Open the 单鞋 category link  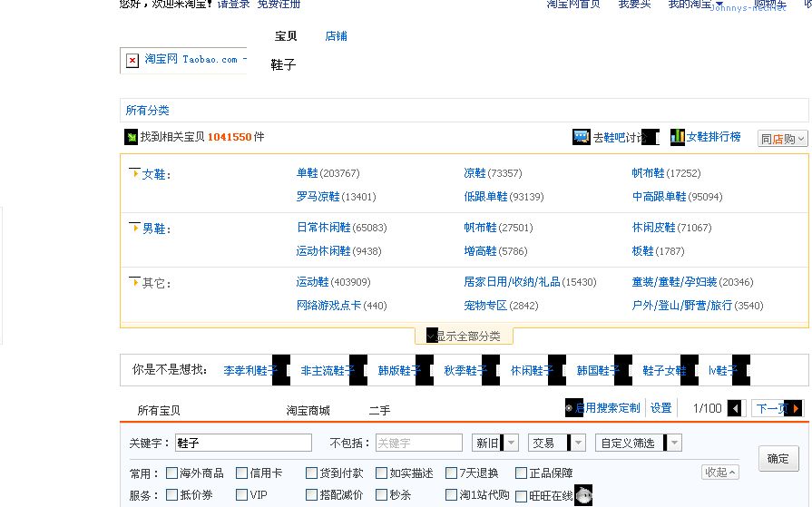click(x=307, y=173)
